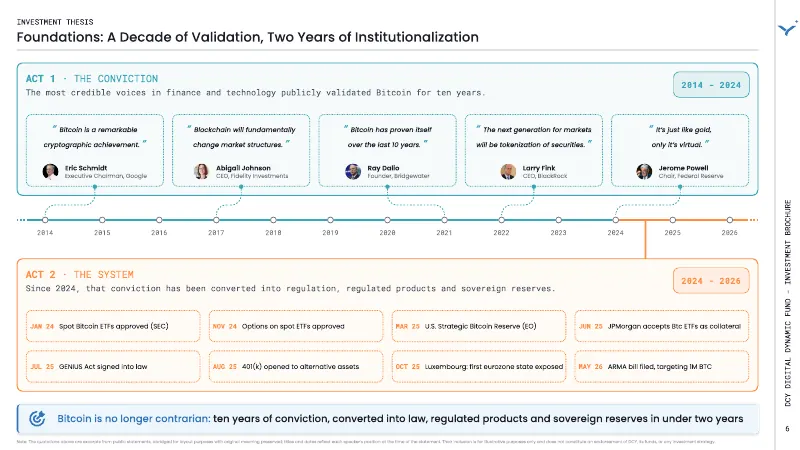Open the Spot Bitcoin ETFs approved card
The height and width of the screenshot is (450, 800).
(x=113, y=326)
